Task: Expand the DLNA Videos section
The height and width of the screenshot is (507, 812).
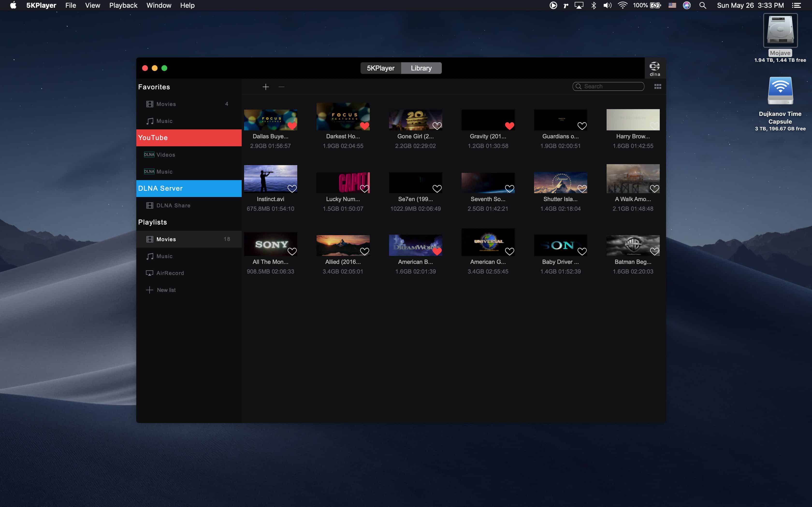Action: [166, 154]
